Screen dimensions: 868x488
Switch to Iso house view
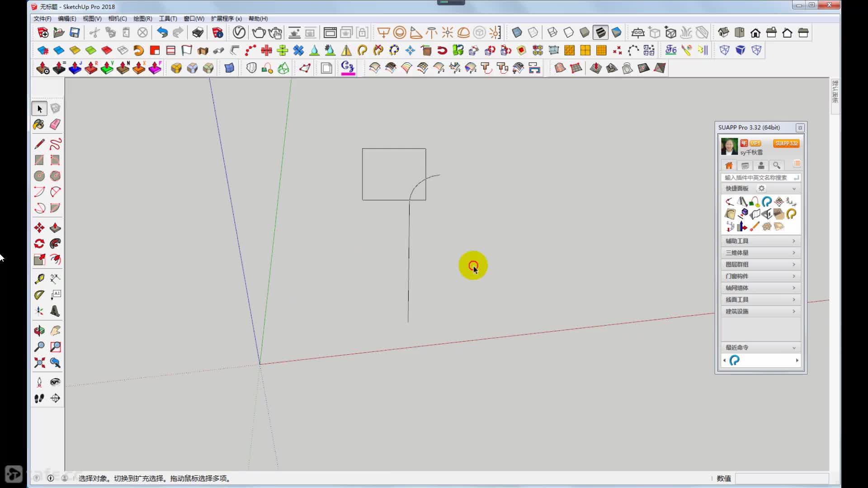723,33
